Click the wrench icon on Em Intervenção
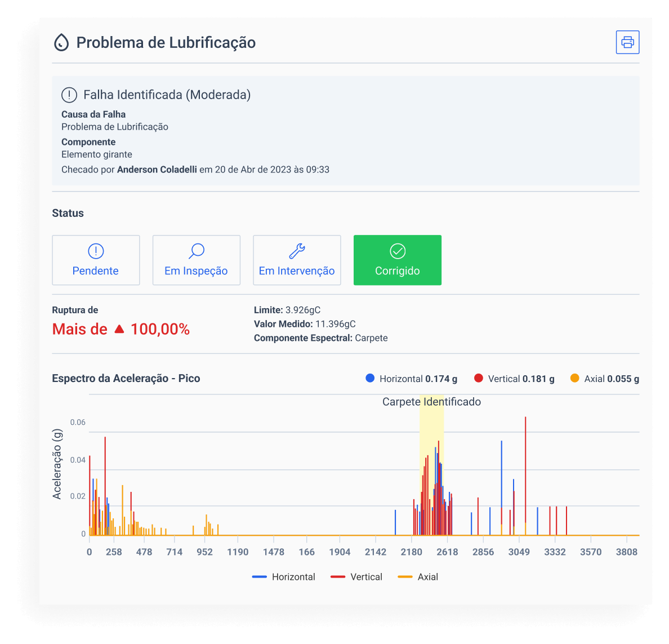Viewport: 669px width, 644px height. 297,251
